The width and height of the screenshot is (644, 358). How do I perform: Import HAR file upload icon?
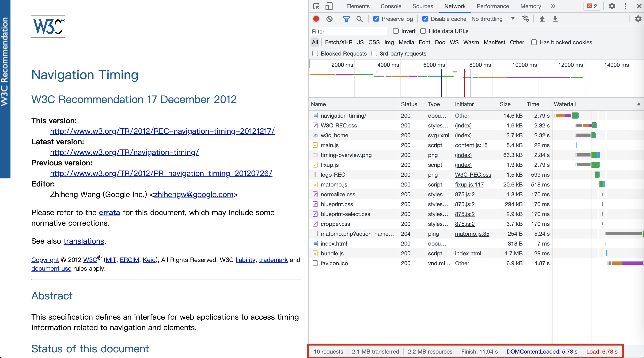pos(542,19)
